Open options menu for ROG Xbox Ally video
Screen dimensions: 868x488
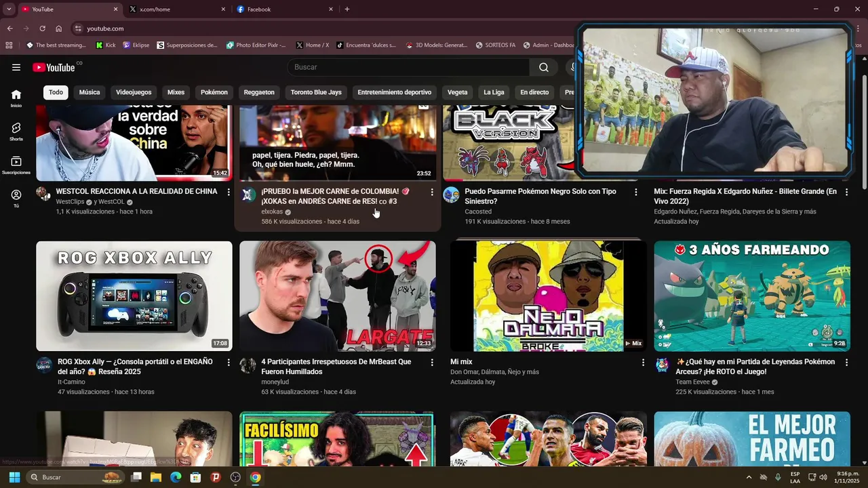(229, 363)
